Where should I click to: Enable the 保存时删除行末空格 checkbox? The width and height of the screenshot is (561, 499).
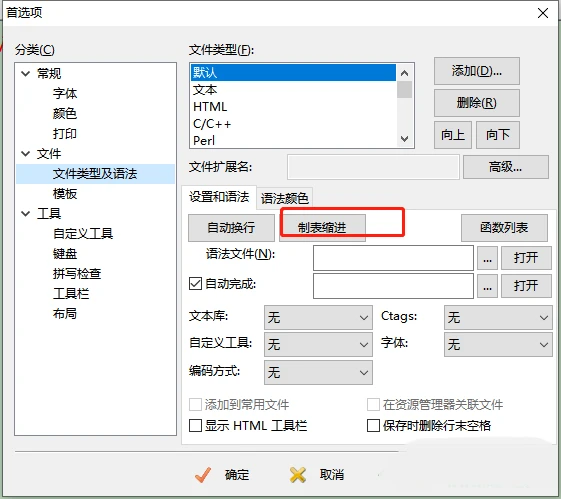point(373,426)
